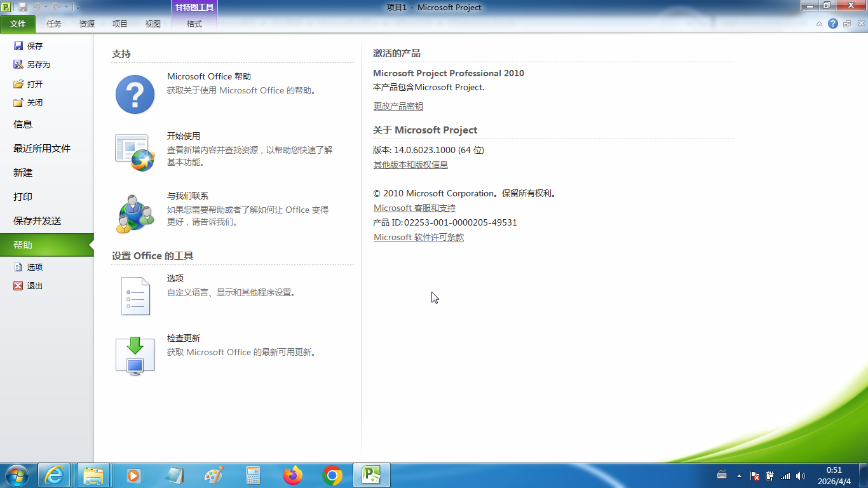Select 最近所用文件 in the backstage menu
Image resolution: width=868 pixels, height=488 pixels.
(x=42, y=149)
